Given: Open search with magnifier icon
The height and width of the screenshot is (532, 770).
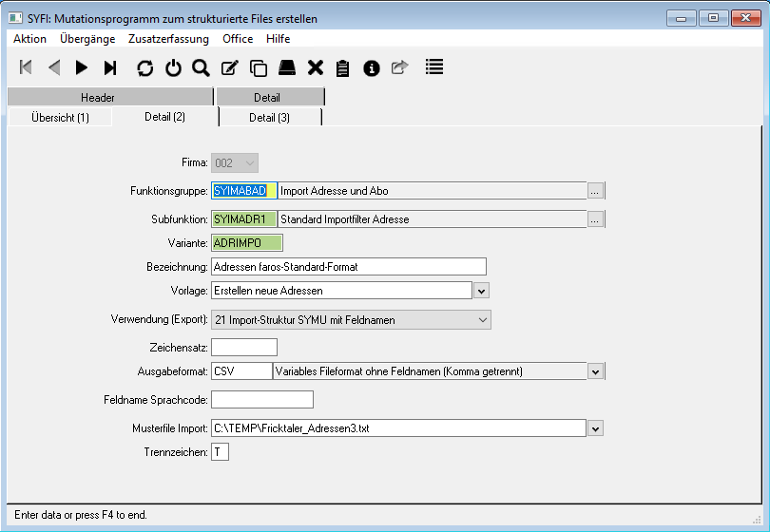Looking at the screenshot, I should click(x=201, y=67).
